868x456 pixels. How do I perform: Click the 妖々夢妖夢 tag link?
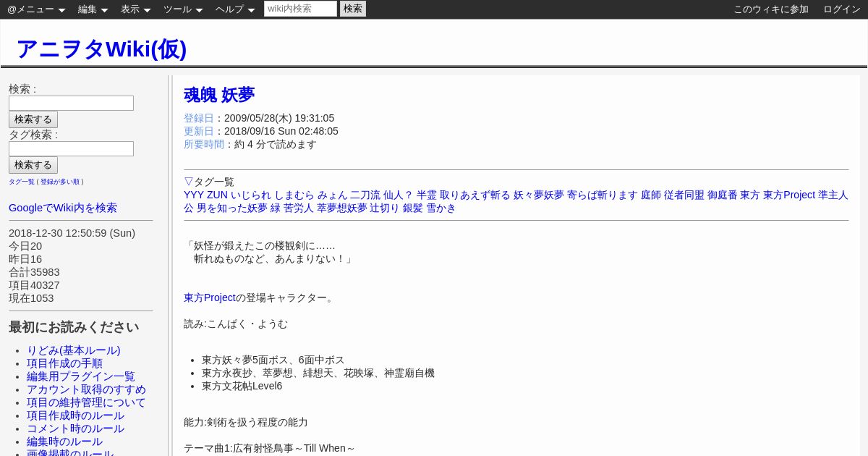coord(539,195)
